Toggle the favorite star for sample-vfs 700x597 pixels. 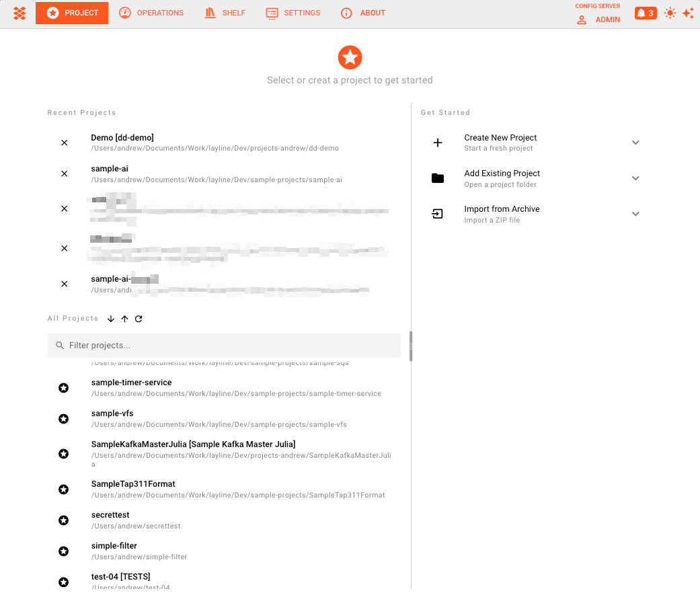pos(63,418)
